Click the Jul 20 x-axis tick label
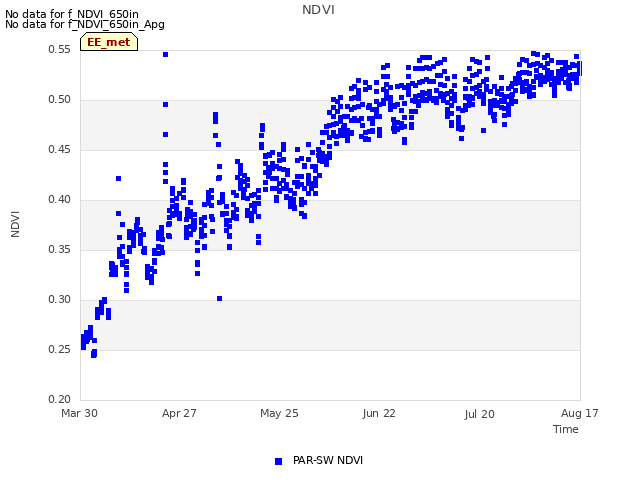The height and width of the screenshot is (480, 640). coord(480,414)
